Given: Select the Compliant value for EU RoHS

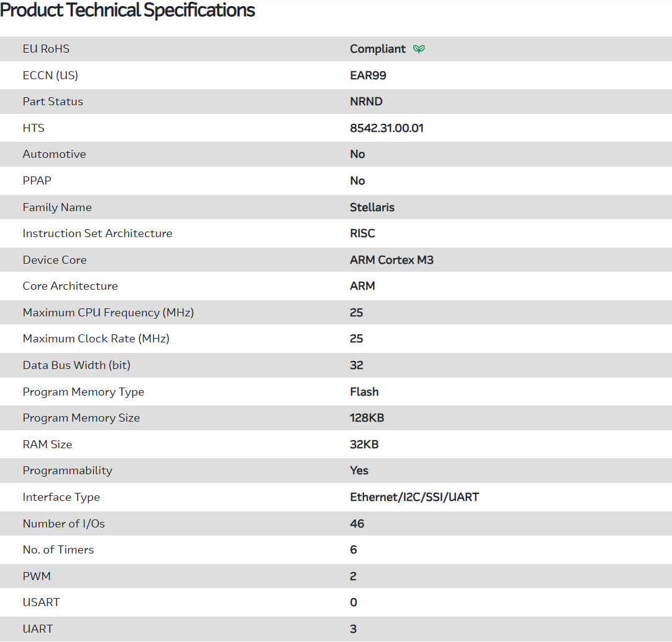Looking at the screenshot, I should [378, 49].
